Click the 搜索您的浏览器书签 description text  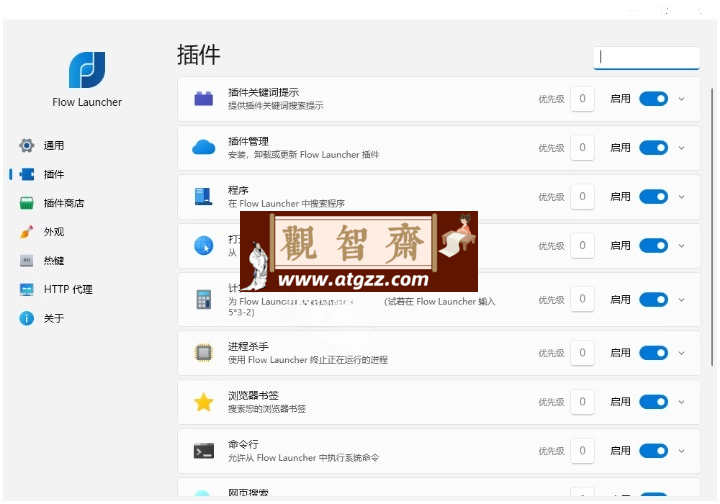click(x=267, y=409)
